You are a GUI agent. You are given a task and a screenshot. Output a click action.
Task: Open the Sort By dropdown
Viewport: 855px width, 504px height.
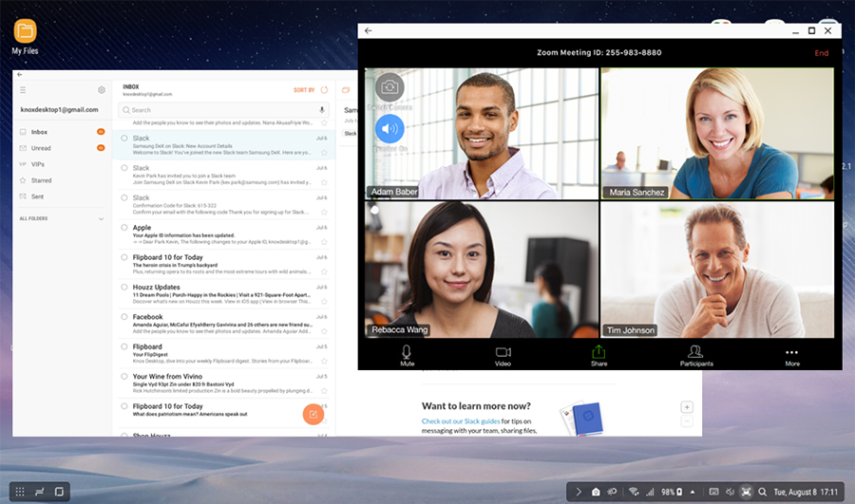(x=303, y=90)
